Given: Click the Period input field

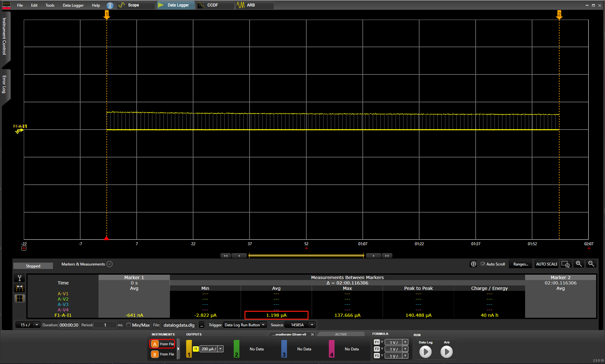Looking at the screenshot, I should (105, 325).
